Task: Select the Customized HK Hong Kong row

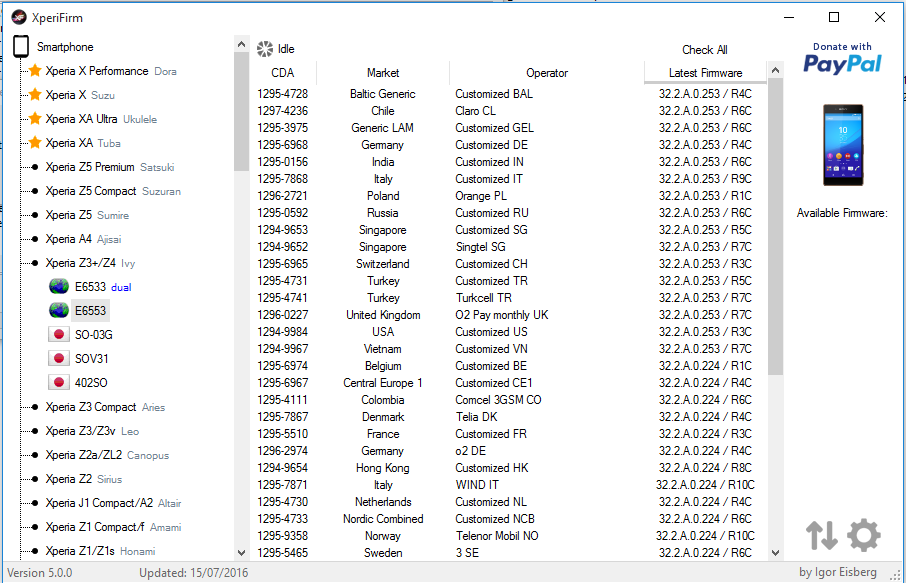Action: (508, 468)
